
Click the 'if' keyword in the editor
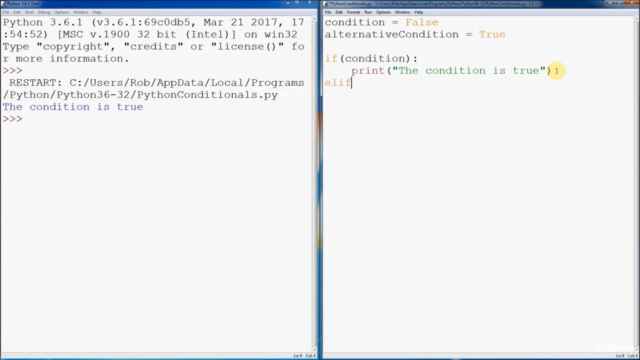pyautogui.click(x=331, y=59)
